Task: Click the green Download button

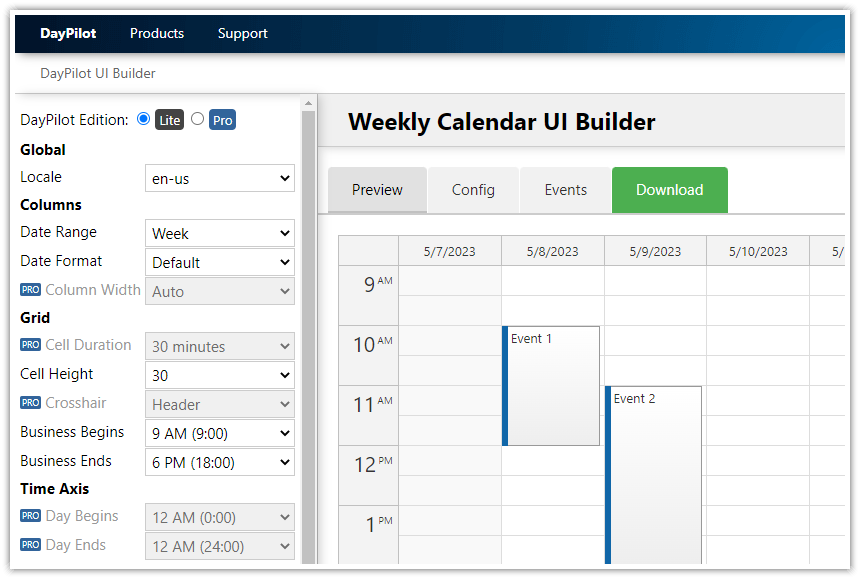Action: 669,190
